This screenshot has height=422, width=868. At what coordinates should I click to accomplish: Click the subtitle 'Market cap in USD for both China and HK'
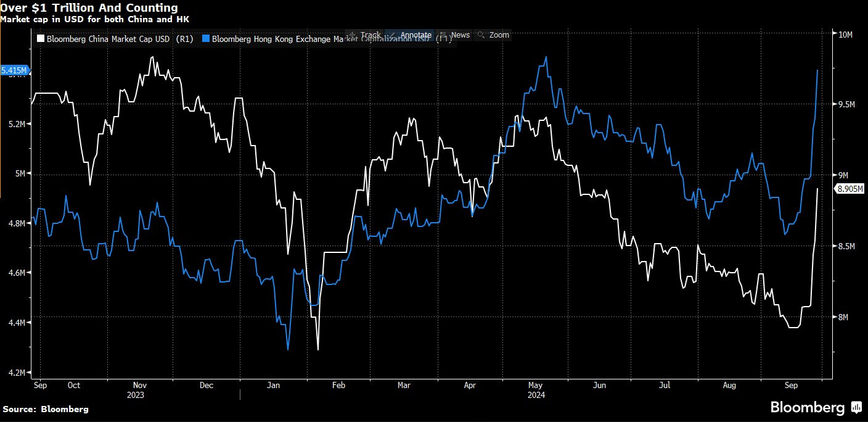coord(94,19)
